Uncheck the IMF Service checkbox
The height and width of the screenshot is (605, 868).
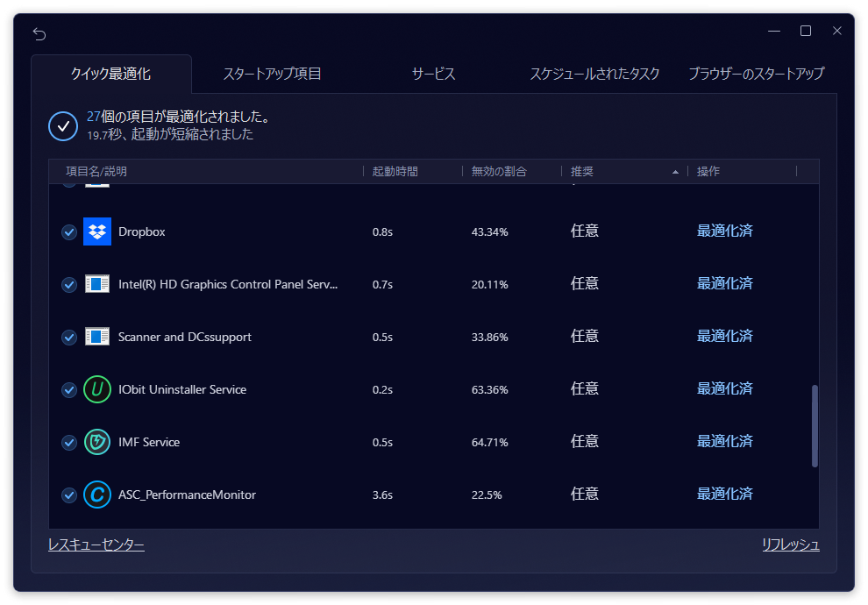(69, 443)
